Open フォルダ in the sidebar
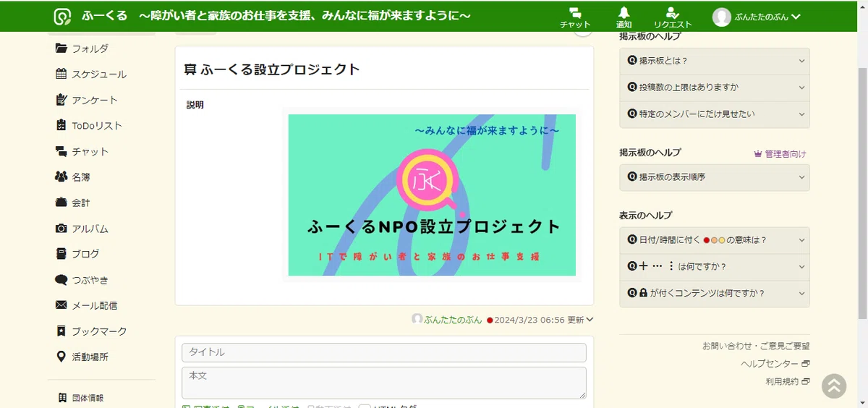Image resolution: width=868 pixels, height=408 pixels. tap(82, 48)
